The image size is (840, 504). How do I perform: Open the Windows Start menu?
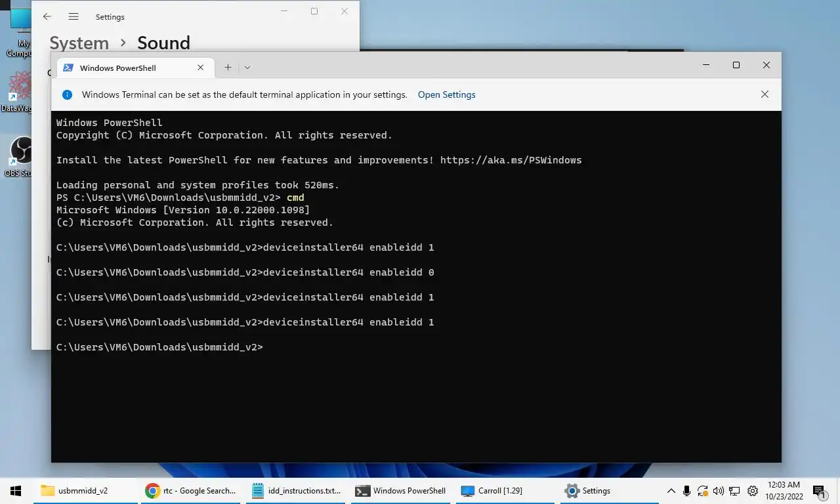coord(16,490)
